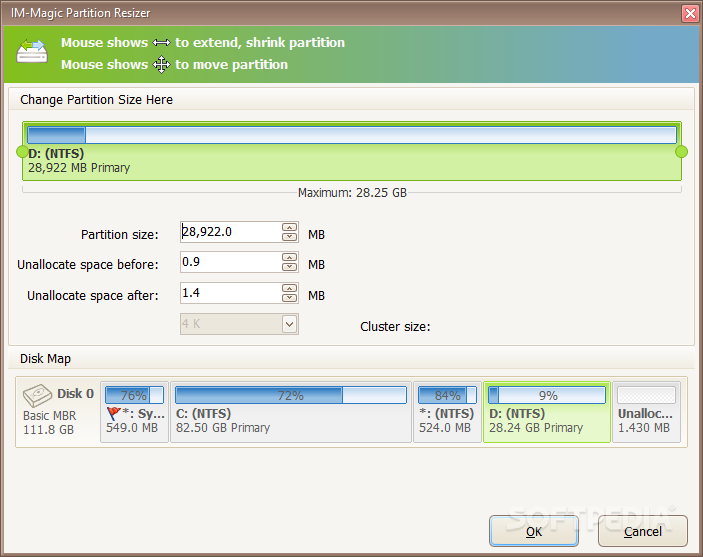This screenshot has width=703, height=557.
Task: Click the 76% usage bar
Action: [x=135, y=395]
